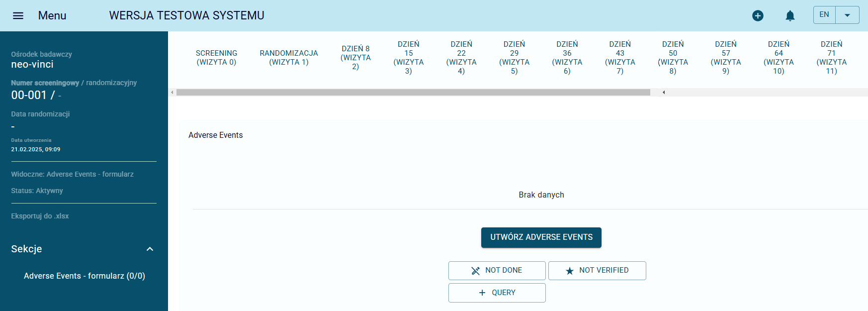Select Dzień 8 (Wizyta 2) tab
Image resolution: width=868 pixels, height=311 pixels.
355,58
